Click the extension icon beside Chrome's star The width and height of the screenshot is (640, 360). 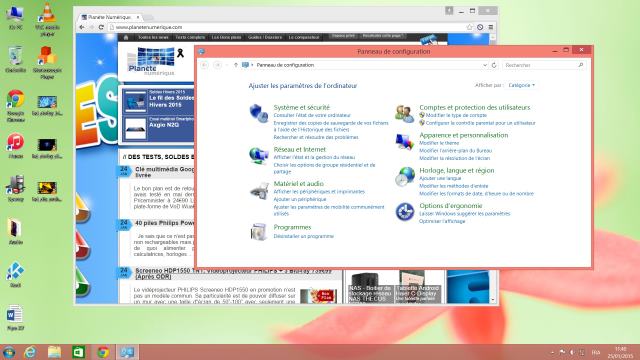tap(480, 27)
